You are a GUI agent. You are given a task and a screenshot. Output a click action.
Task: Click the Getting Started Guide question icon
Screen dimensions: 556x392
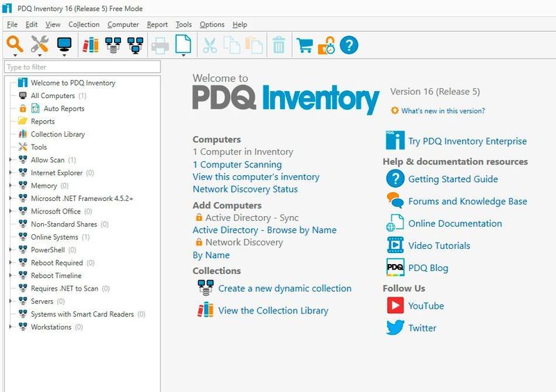click(x=395, y=179)
